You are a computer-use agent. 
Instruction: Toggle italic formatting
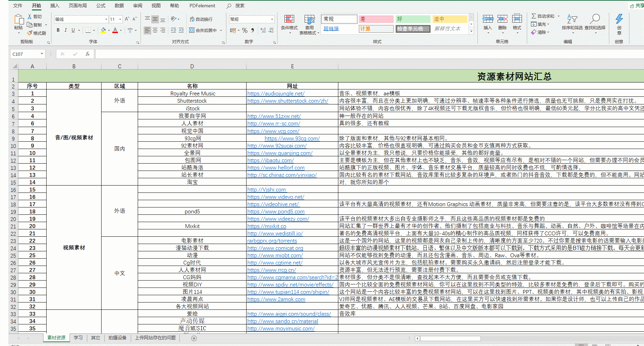[x=65, y=30]
